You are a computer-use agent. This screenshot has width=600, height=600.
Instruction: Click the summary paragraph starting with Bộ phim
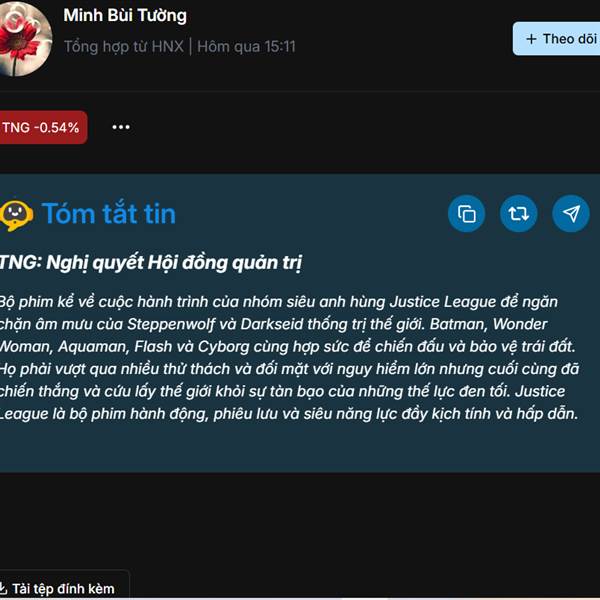click(289, 358)
